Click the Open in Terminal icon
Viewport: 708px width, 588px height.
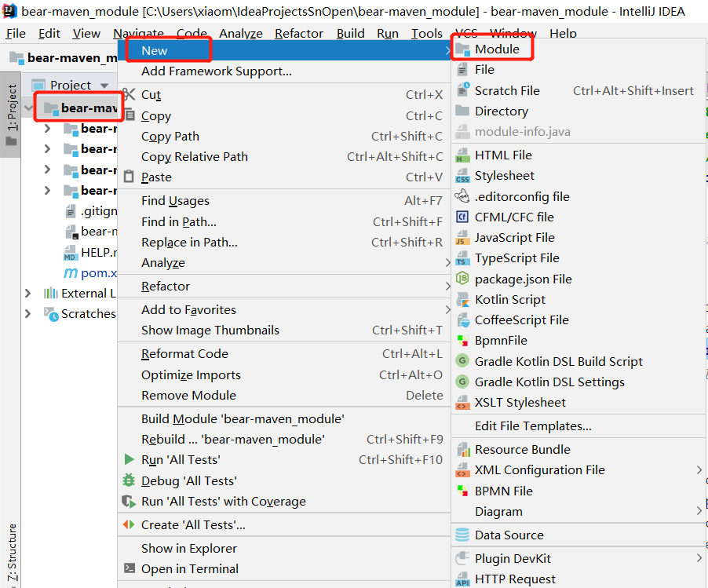click(x=130, y=568)
